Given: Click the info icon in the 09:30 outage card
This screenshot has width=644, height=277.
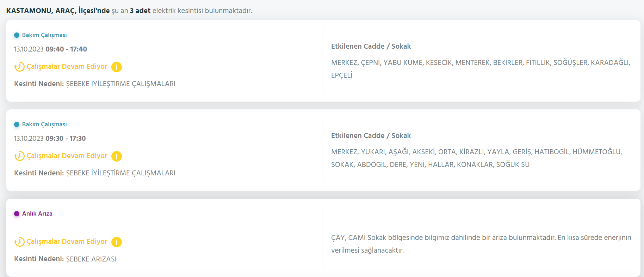Looking at the screenshot, I should click(117, 156).
